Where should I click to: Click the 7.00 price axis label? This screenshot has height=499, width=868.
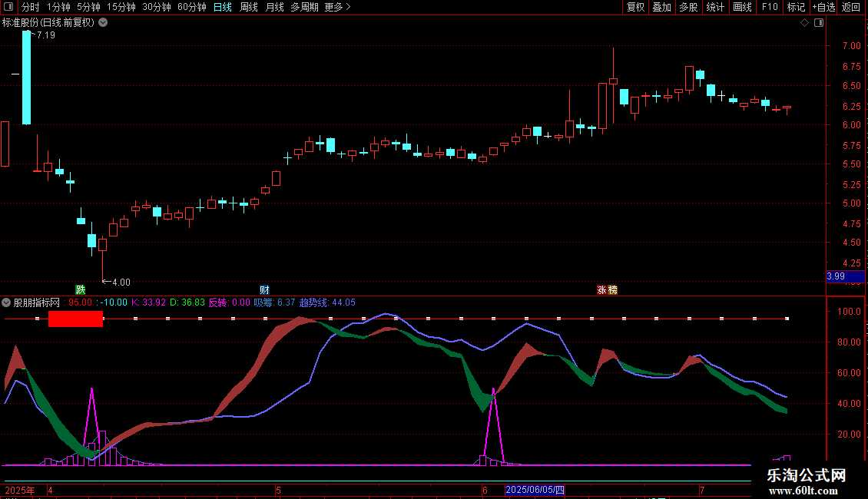click(x=851, y=46)
